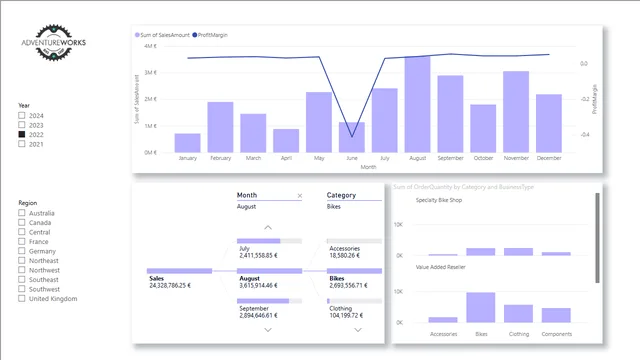Viewport: 640px width, 360px height.
Task: Remove the Month level with X icon
Action: [x=300, y=196]
